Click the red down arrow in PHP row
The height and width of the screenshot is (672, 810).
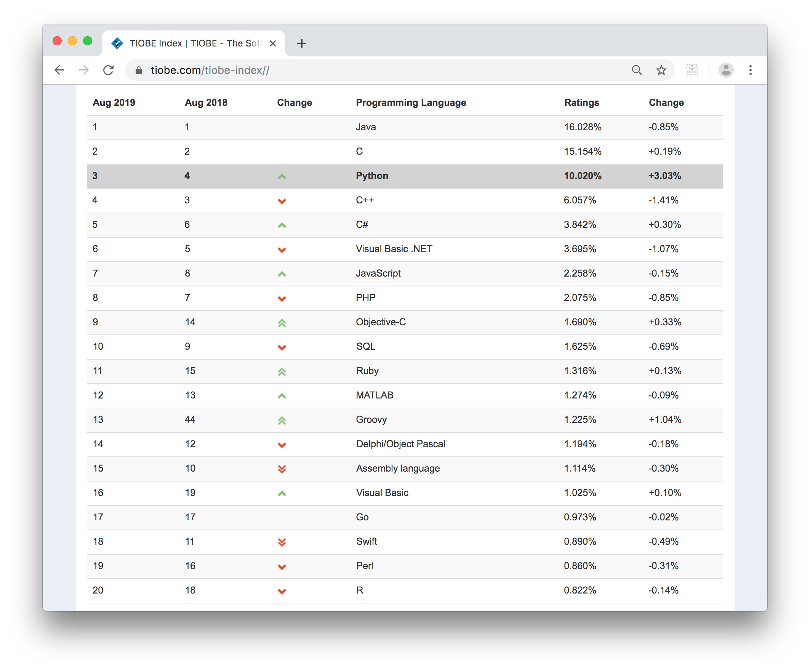282,299
